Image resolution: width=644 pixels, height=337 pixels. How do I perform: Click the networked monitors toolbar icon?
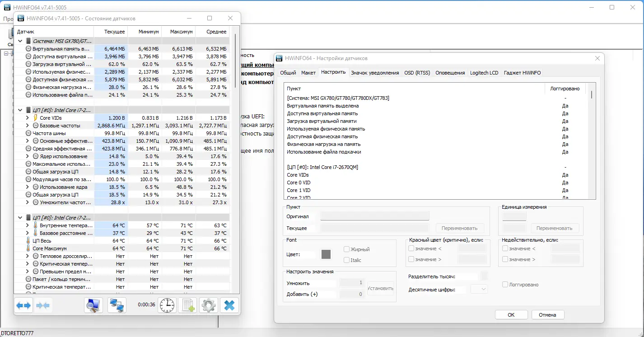point(117,305)
